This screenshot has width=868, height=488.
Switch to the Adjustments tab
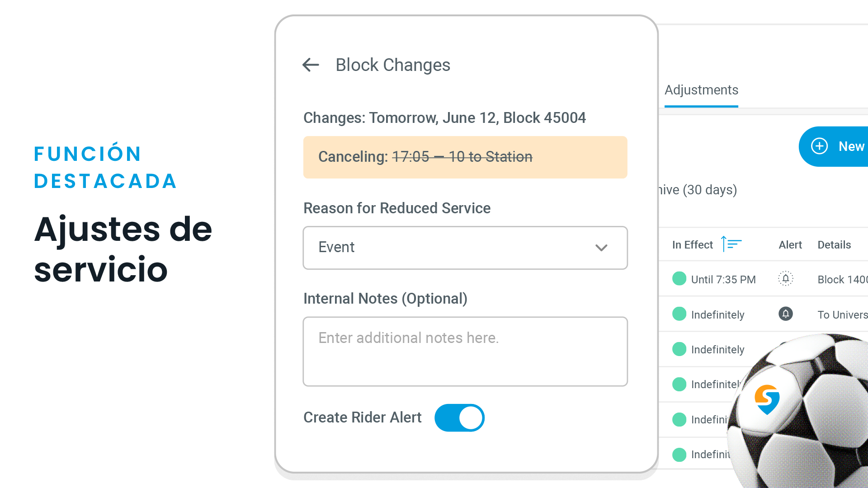click(x=701, y=90)
